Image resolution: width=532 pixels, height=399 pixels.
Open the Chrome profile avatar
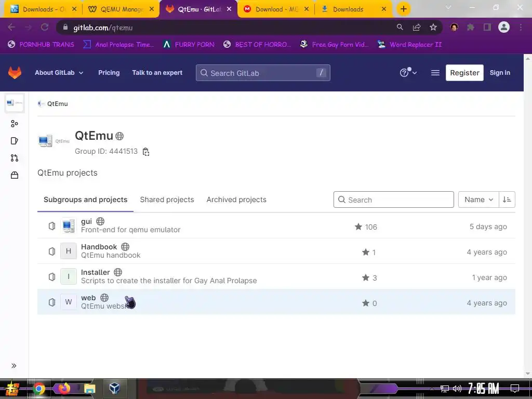point(504,27)
